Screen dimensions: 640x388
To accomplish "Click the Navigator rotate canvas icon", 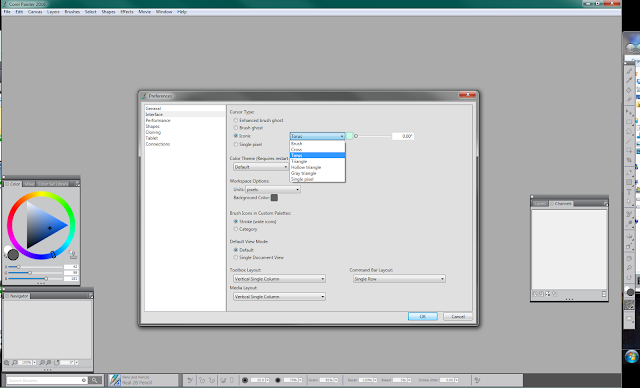I will point(56,363).
